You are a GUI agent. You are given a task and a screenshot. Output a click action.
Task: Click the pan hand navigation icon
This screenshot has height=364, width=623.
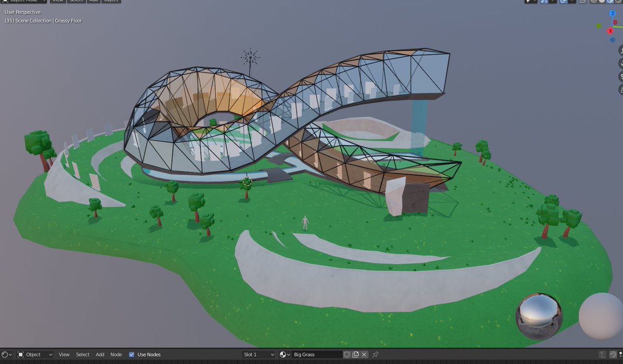620,63
